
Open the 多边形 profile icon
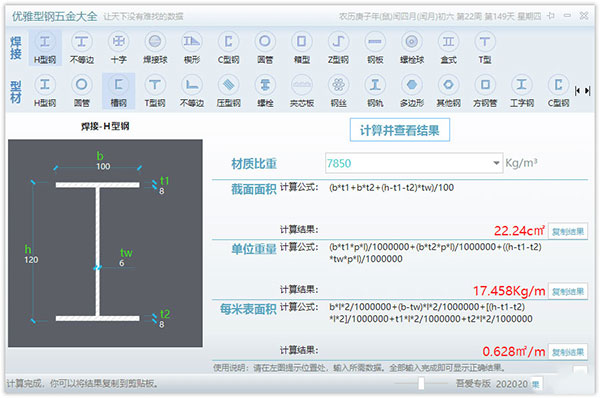412,91
